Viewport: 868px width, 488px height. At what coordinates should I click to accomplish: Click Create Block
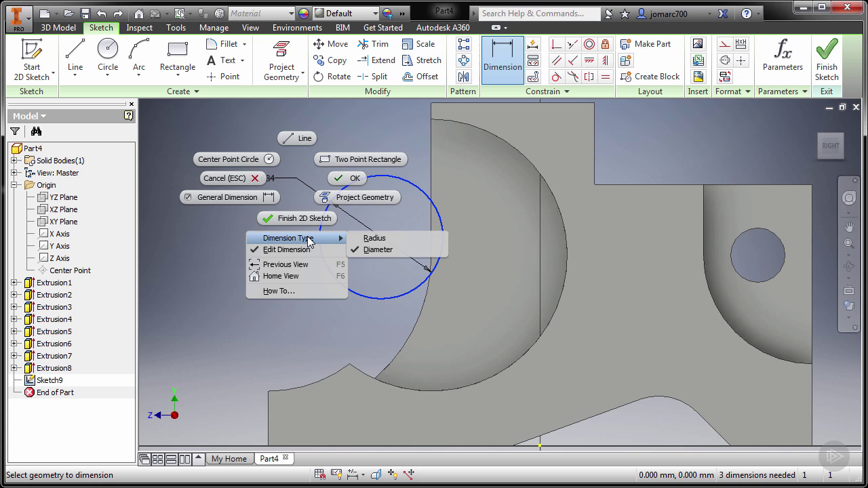[x=649, y=77]
